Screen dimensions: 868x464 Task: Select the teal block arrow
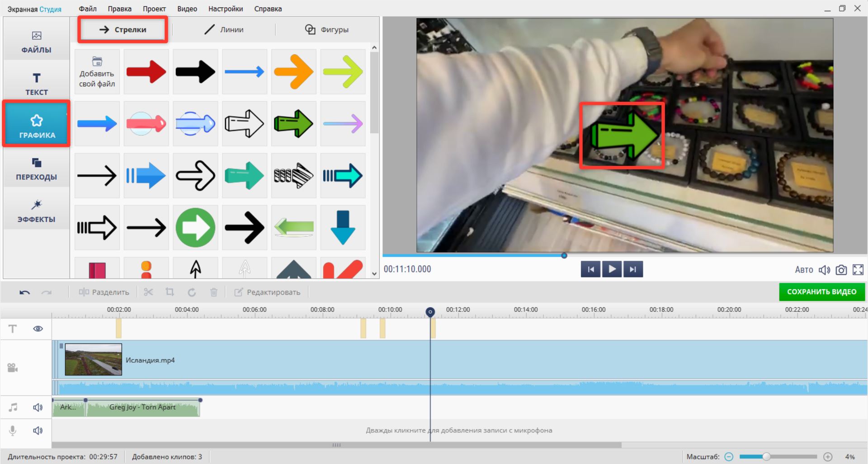245,175
